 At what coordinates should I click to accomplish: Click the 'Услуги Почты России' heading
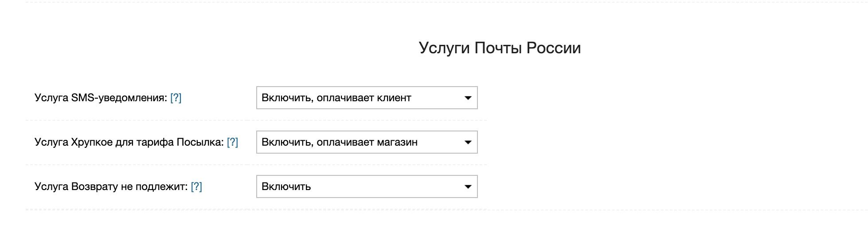pyautogui.click(x=500, y=48)
